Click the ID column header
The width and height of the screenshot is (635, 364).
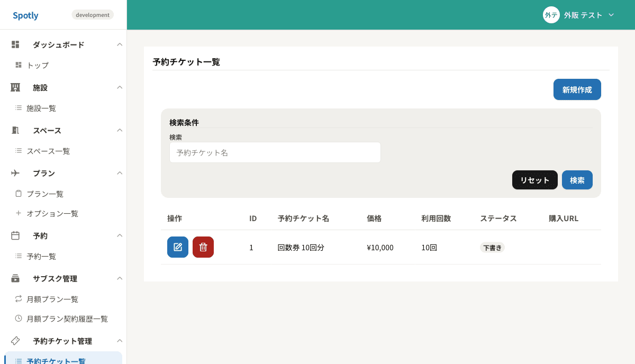[253, 219]
